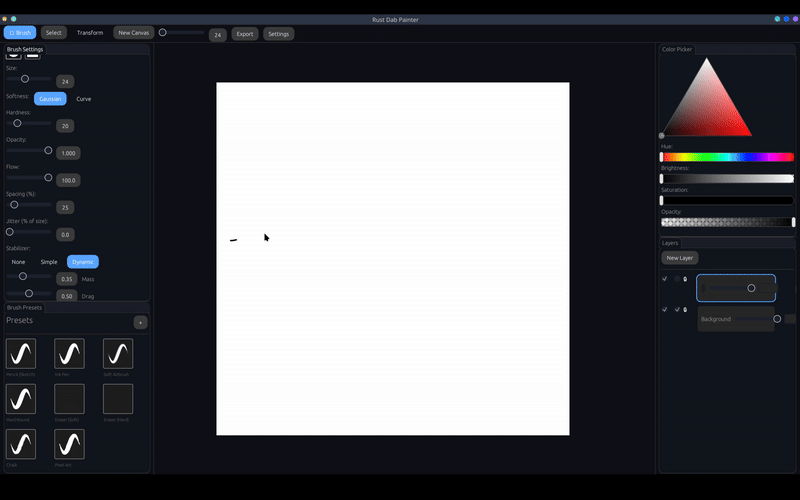
Task: Adjust top toolbar brush size slider
Action: (x=181, y=33)
